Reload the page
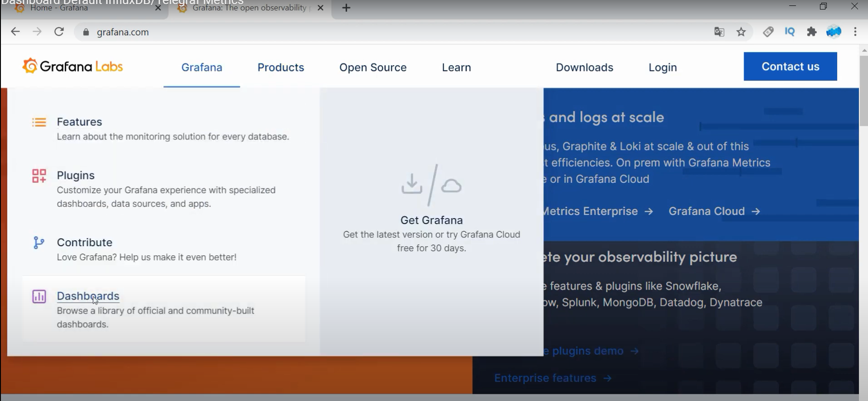Viewport: 868px width, 401px height. [x=59, y=32]
